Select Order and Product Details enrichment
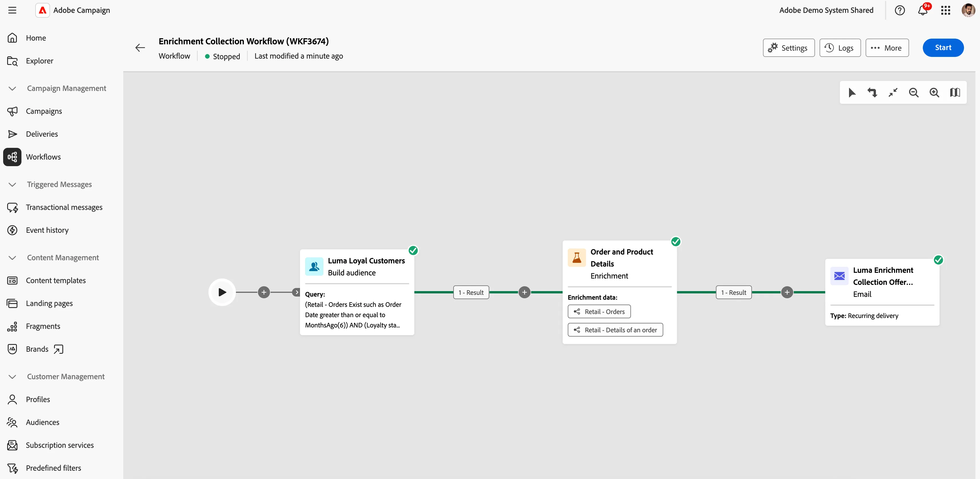The image size is (980, 479). (620, 292)
